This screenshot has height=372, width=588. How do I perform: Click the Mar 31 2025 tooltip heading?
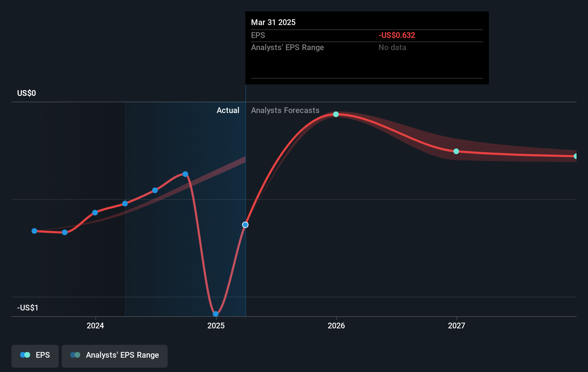pos(273,22)
